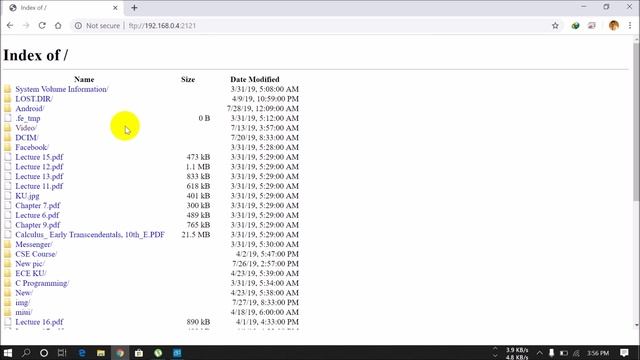The height and width of the screenshot is (360, 640).
Task: Open the blue app in taskbar
Action: click(x=177, y=353)
